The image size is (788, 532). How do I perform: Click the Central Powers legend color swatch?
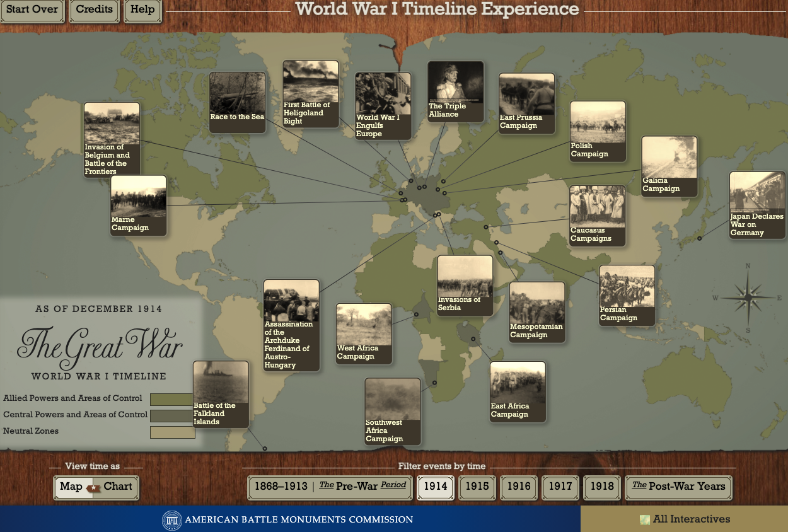[172, 415]
